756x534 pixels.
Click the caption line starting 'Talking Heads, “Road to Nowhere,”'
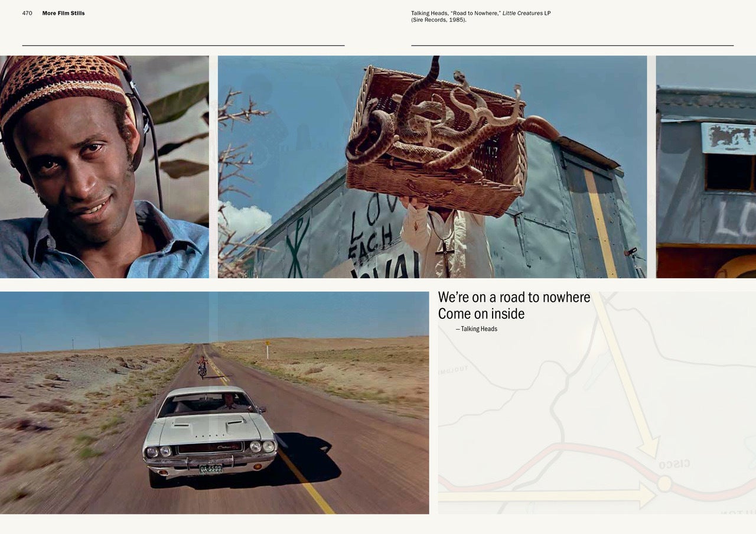pyautogui.click(x=481, y=13)
